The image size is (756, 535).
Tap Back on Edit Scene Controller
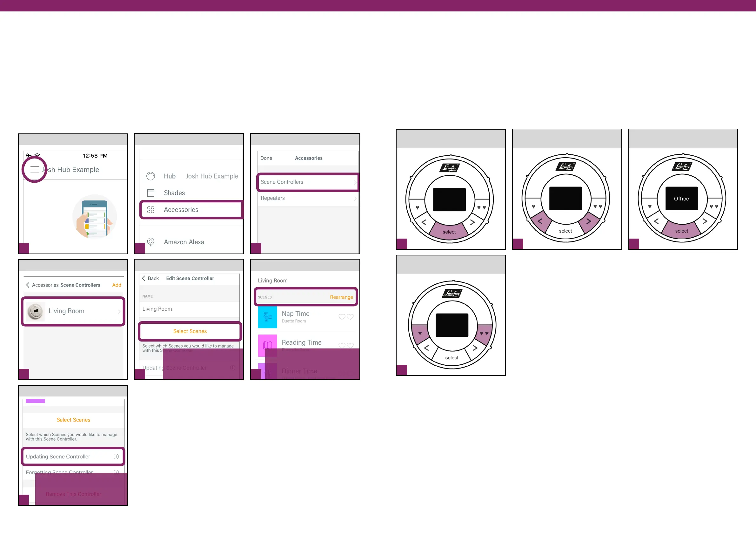[x=150, y=278]
